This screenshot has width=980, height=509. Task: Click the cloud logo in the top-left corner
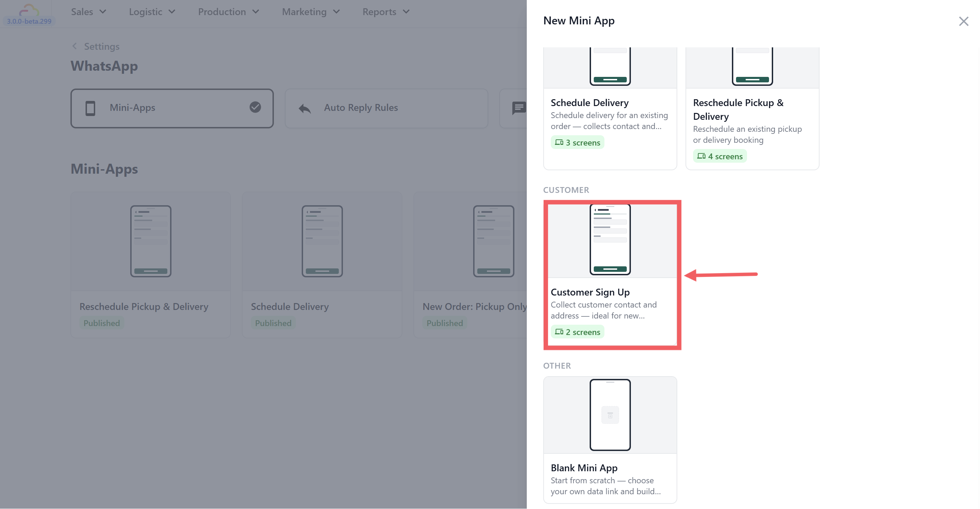29,10
